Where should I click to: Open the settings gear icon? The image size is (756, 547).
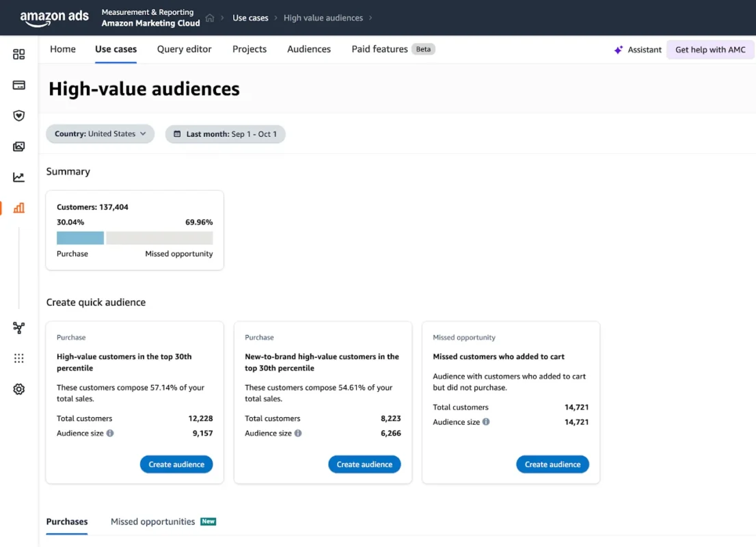click(18, 388)
